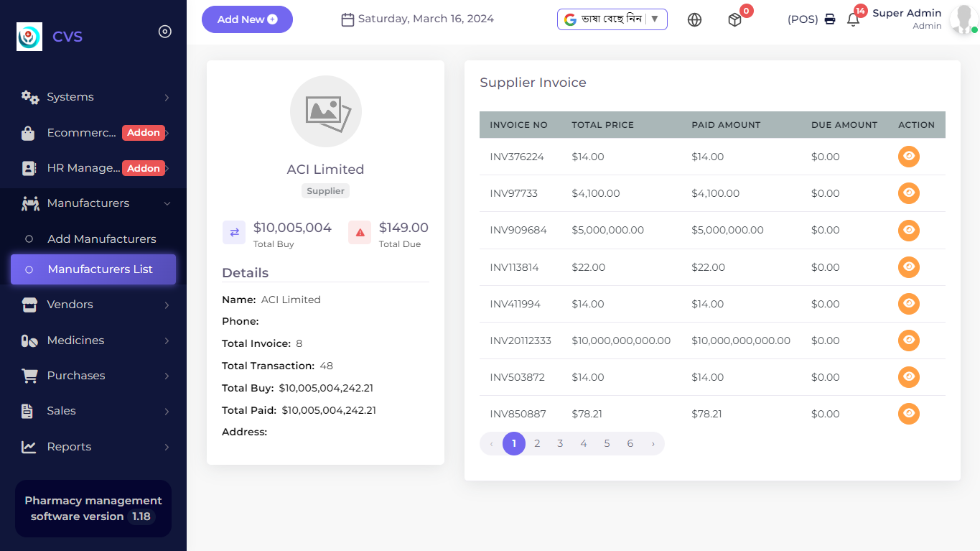
Task: View invoice INV909684 details eye icon
Action: [x=908, y=230]
